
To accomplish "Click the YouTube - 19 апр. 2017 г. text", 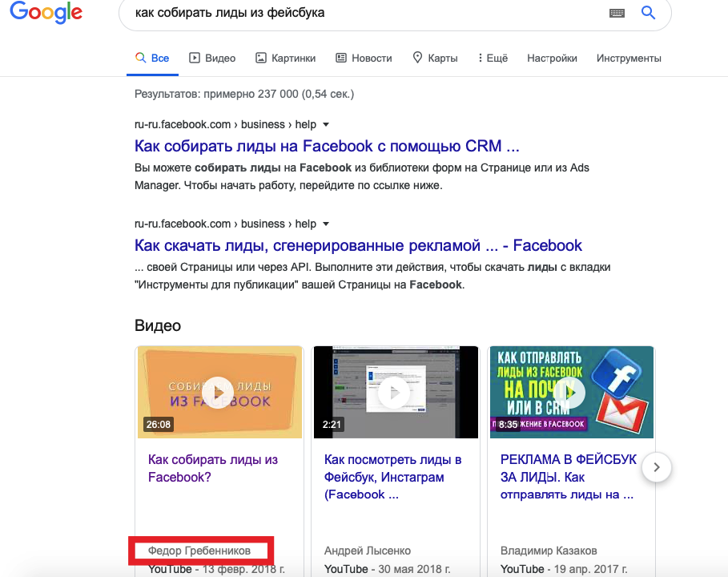I will coord(564,569).
